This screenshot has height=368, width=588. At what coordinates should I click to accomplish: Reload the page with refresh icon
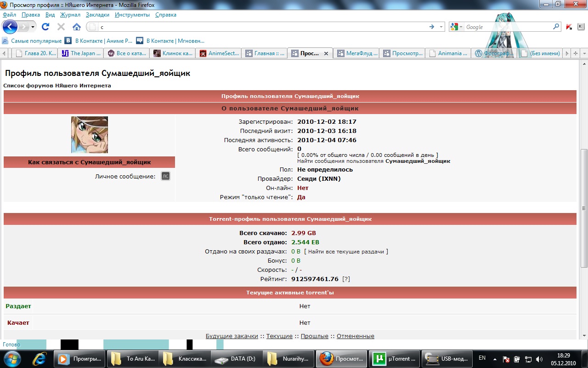pyautogui.click(x=45, y=27)
